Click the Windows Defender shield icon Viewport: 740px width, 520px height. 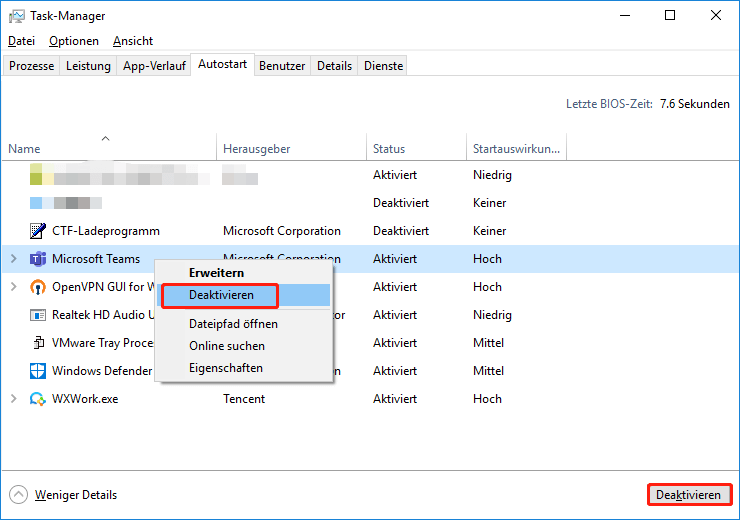(x=38, y=371)
